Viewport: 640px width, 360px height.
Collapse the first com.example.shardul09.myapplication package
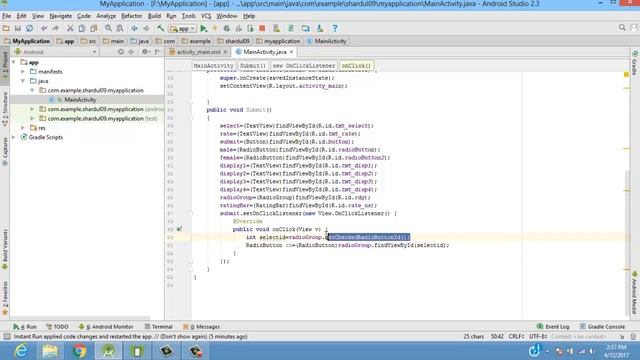pos(32,90)
